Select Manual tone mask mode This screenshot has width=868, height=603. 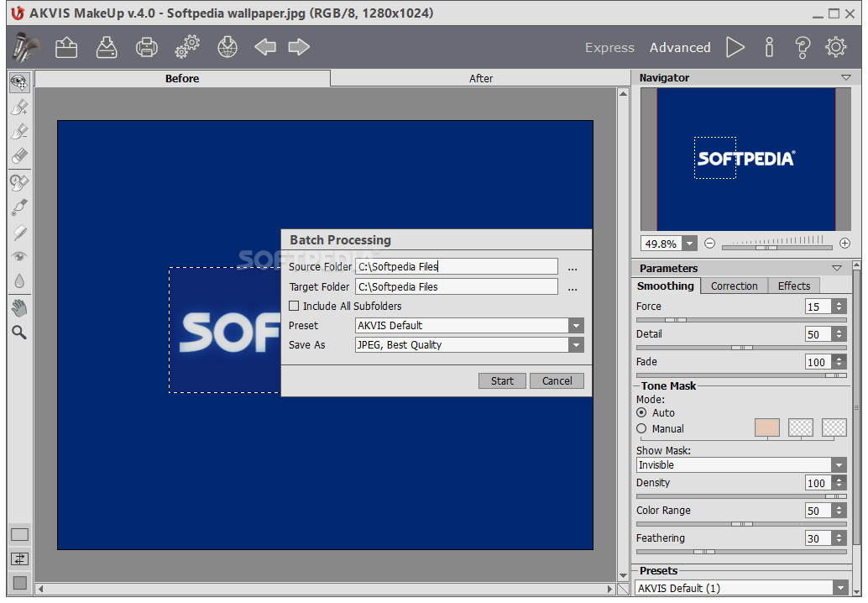pos(641,428)
